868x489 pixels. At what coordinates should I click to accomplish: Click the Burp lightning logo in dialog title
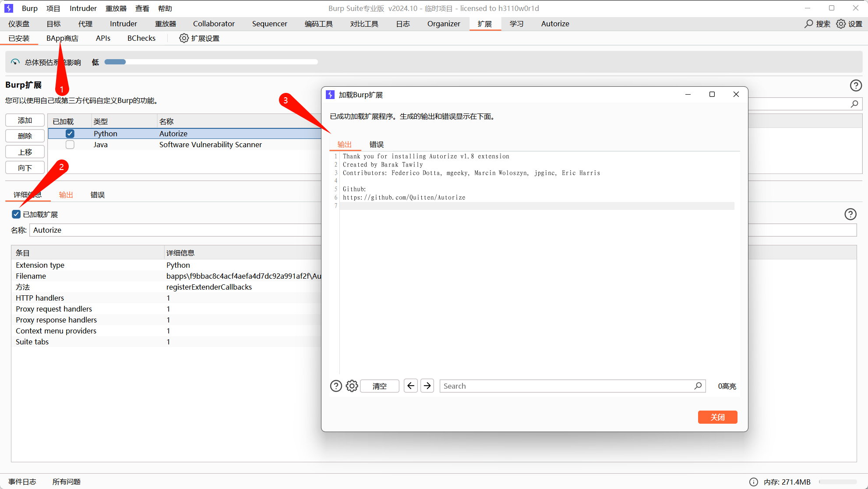click(x=330, y=94)
